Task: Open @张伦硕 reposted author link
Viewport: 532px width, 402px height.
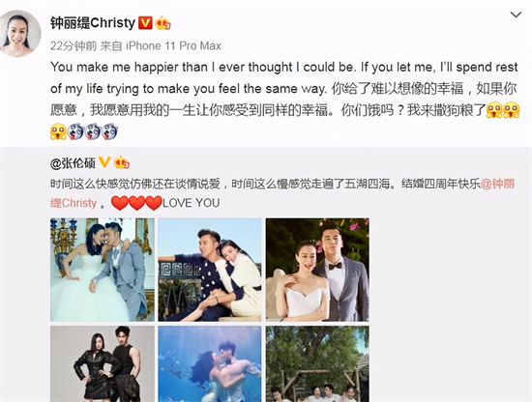Action: point(73,163)
